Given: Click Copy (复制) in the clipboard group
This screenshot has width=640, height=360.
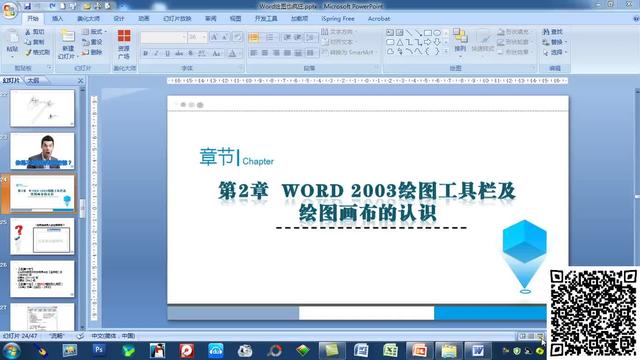Looking at the screenshot, I should coord(35,42).
